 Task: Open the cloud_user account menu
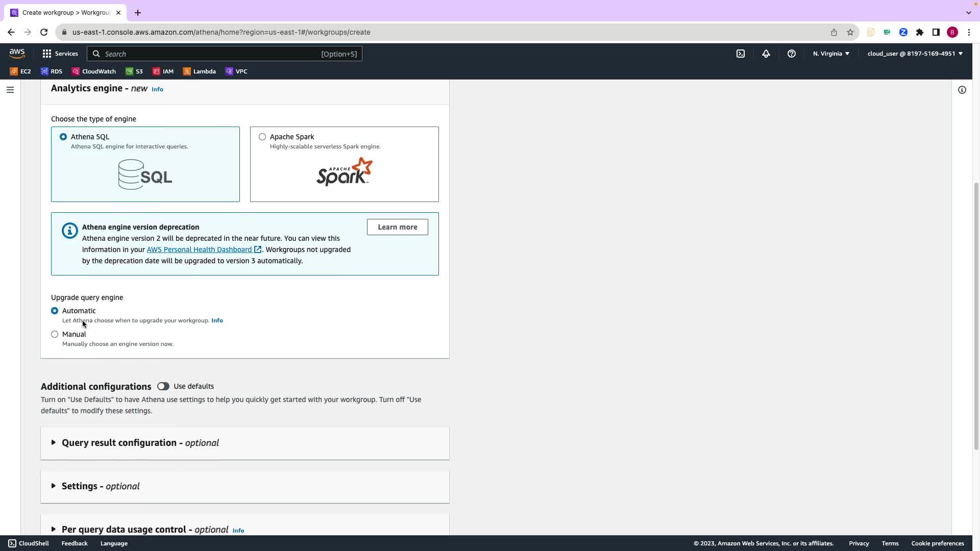pos(915,54)
